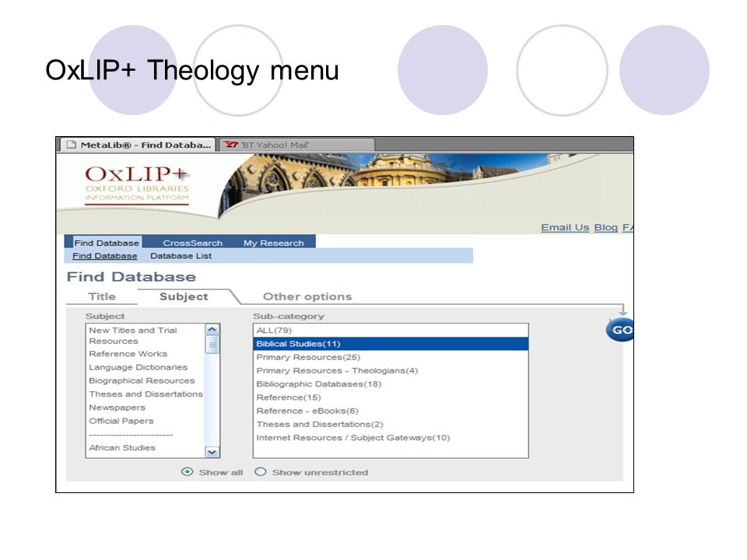The height and width of the screenshot is (560, 747).
Task: Open the CrossSearch menu item
Action: (192, 243)
